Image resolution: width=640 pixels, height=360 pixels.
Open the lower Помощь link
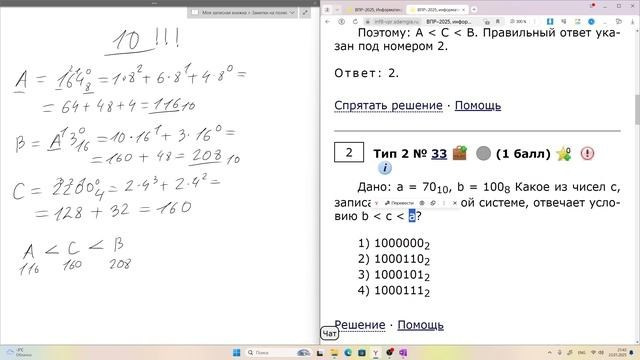click(420, 325)
